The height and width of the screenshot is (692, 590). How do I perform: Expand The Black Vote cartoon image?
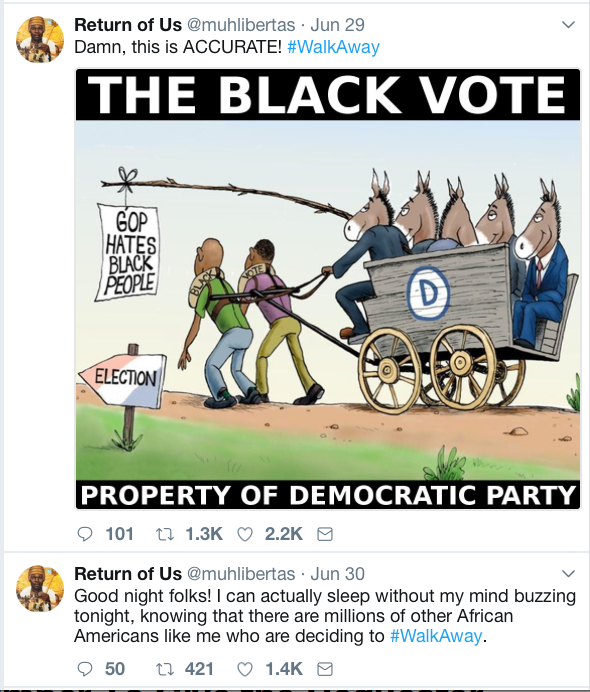[328, 289]
